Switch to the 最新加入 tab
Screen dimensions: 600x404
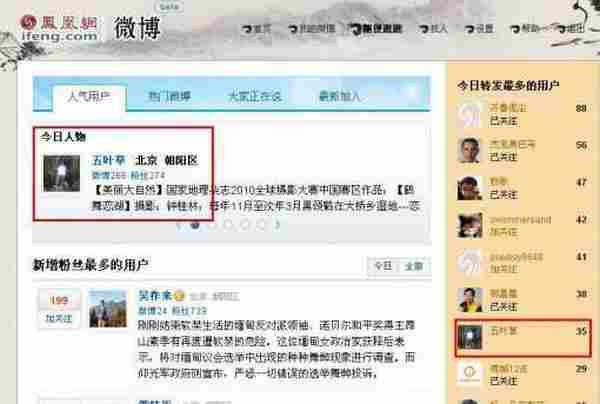340,96
